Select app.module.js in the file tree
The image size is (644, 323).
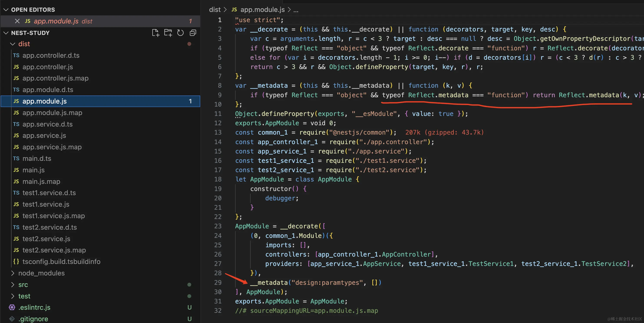tap(101, 101)
